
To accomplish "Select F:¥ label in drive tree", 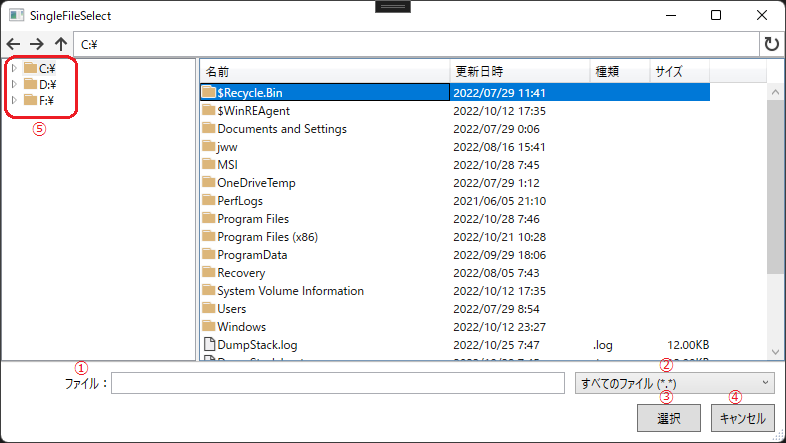I will click(46, 100).
